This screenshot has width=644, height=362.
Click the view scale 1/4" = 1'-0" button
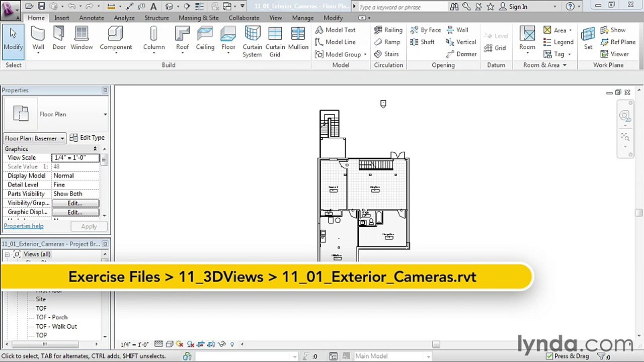pos(134,344)
